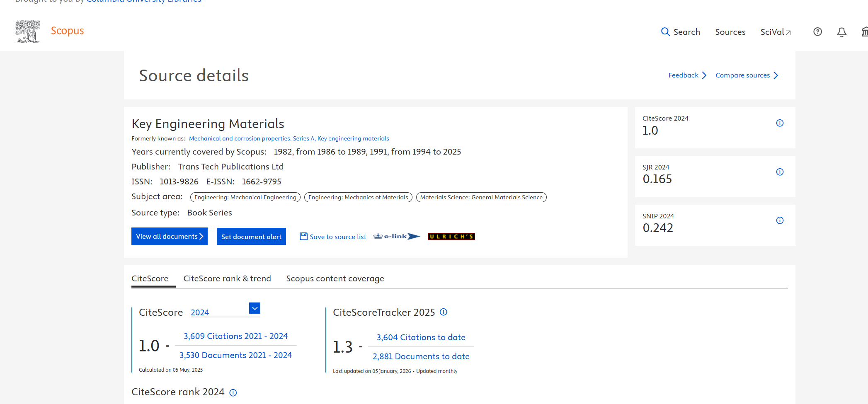
Task: Switch to CiteScore rank & trend tab
Action: tap(227, 278)
